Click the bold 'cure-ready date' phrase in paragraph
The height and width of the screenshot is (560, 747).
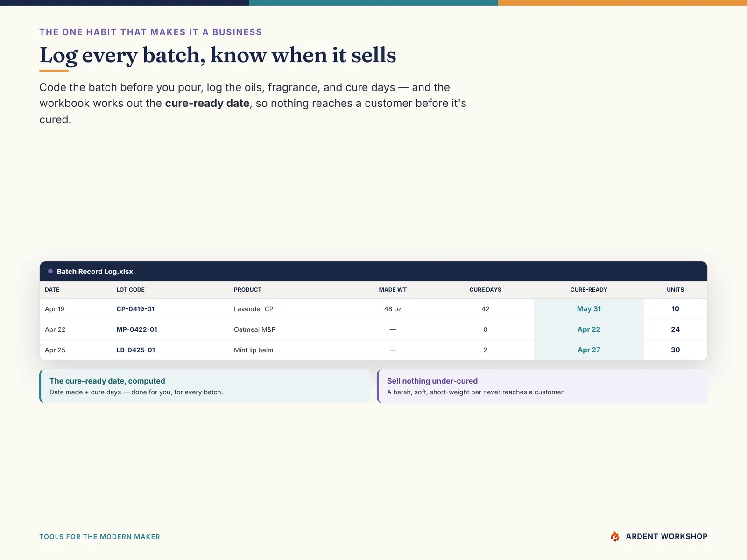[207, 103]
